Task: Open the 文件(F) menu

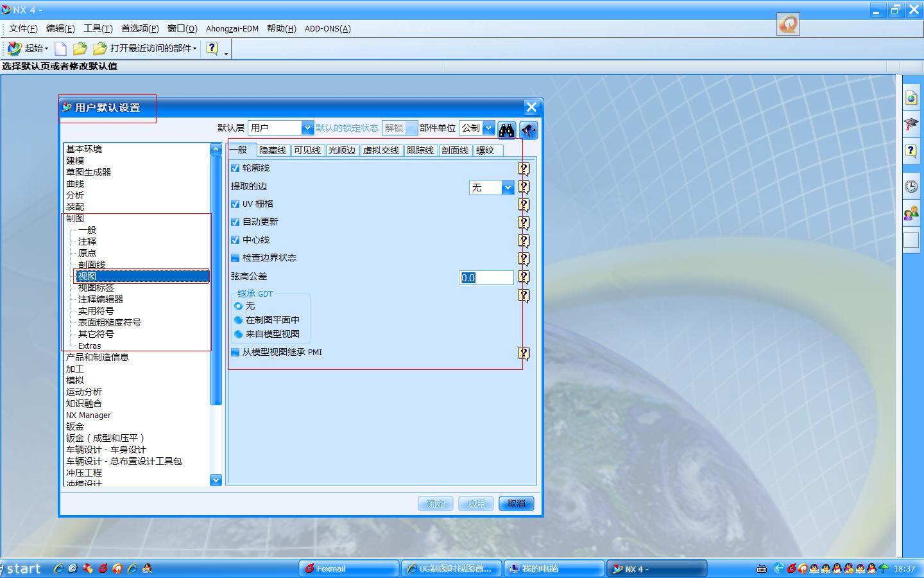Action: coord(23,28)
